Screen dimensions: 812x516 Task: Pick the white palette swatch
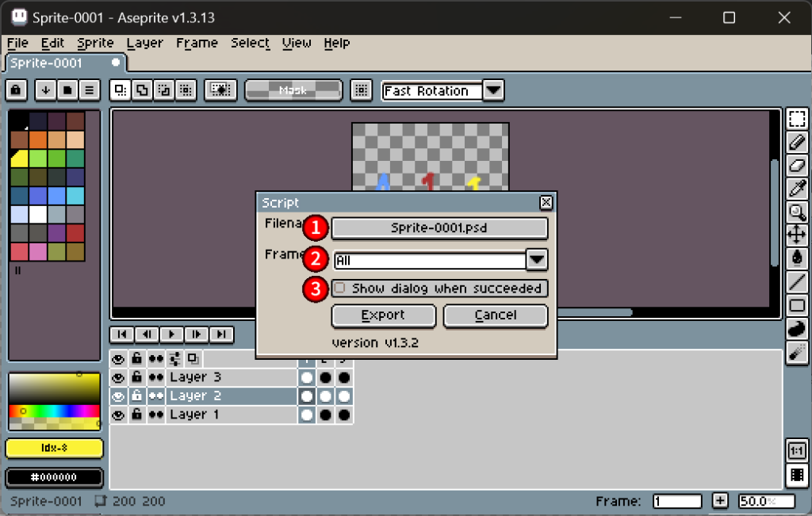tap(38, 214)
